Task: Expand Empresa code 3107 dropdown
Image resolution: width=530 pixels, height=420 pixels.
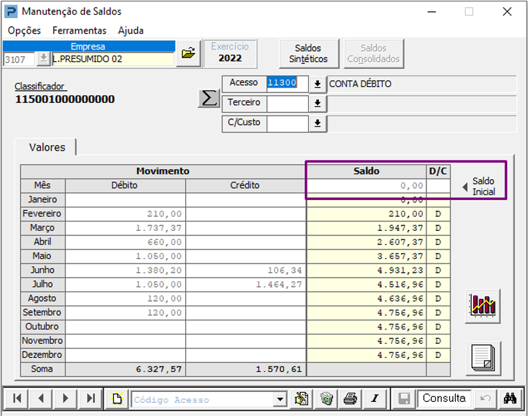Action: point(43,59)
